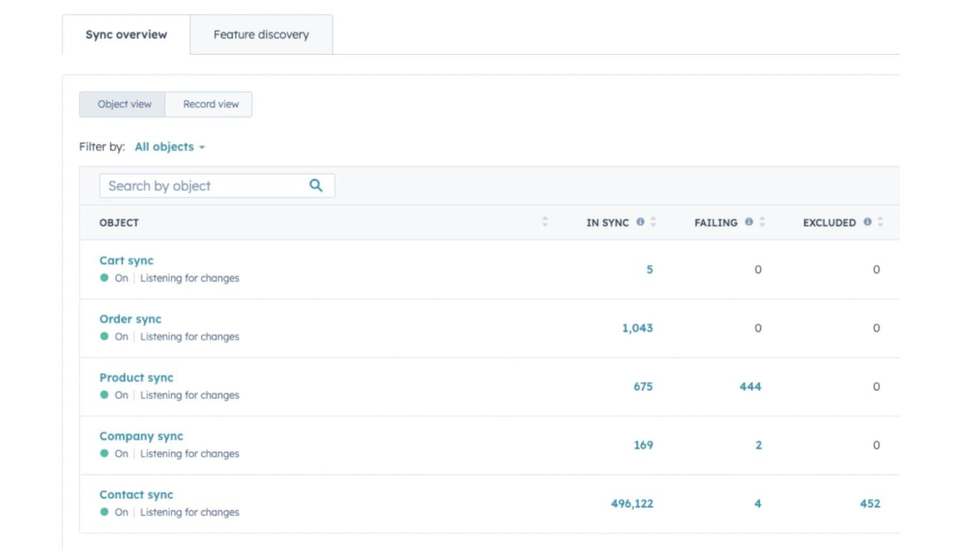
Task: Click the FAILING column header
Action: click(x=715, y=223)
